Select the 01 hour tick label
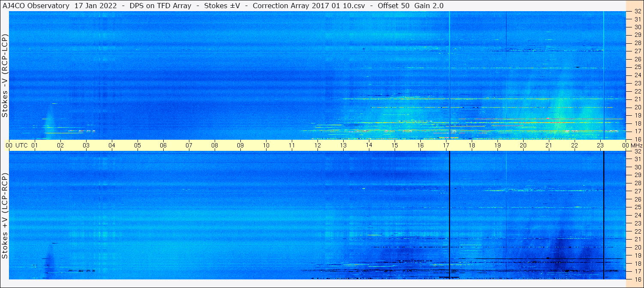 pos(35,145)
